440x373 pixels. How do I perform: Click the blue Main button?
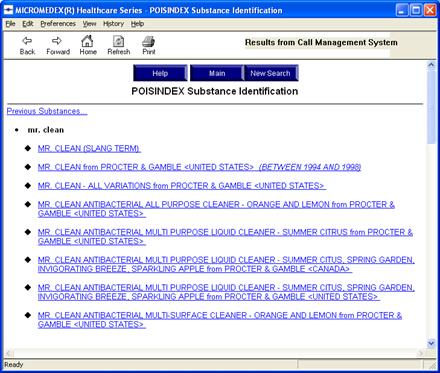point(217,73)
